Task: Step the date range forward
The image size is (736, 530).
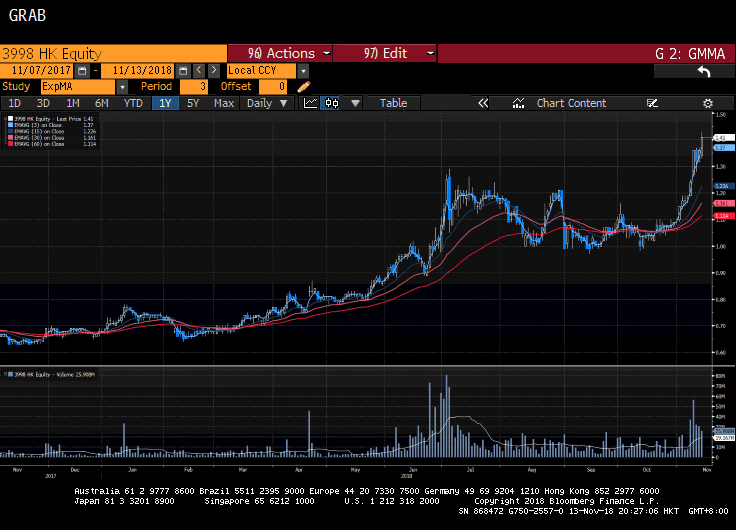Action: point(214,70)
